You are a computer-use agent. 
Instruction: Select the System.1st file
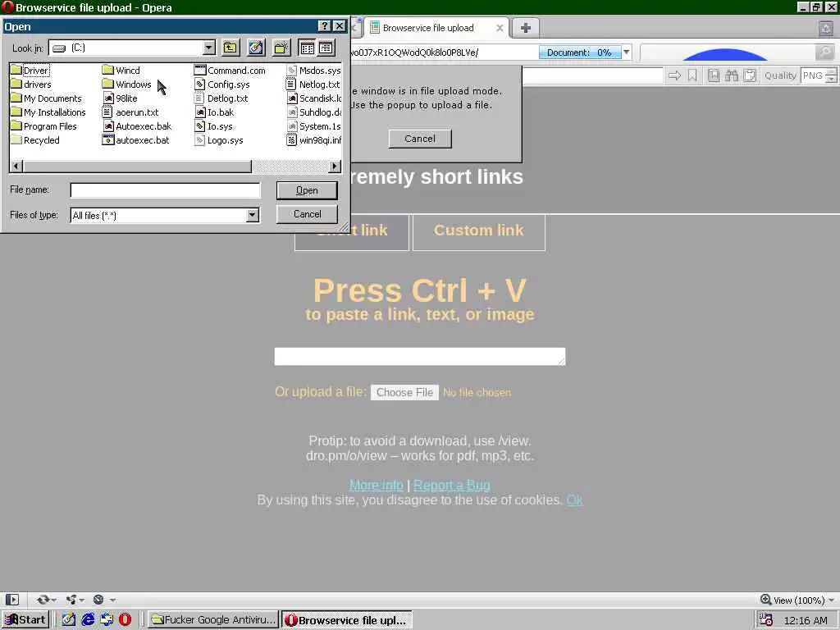[314, 126]
